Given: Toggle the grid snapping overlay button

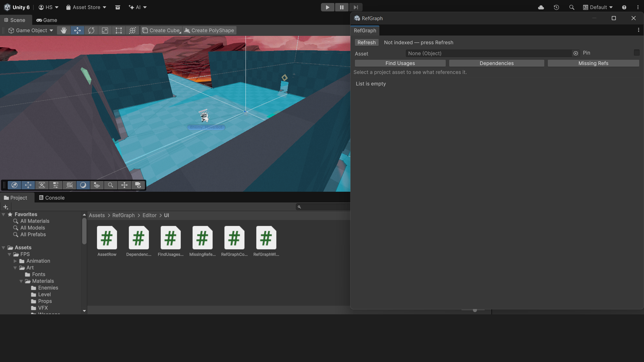Looking at the screenshot, I should tap(69, 185).
